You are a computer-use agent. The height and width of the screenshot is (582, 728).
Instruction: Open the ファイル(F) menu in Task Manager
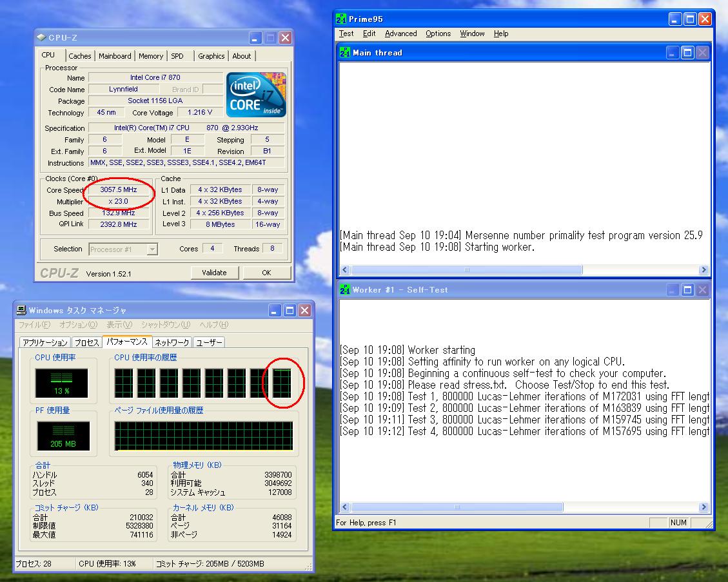point(34,324)
